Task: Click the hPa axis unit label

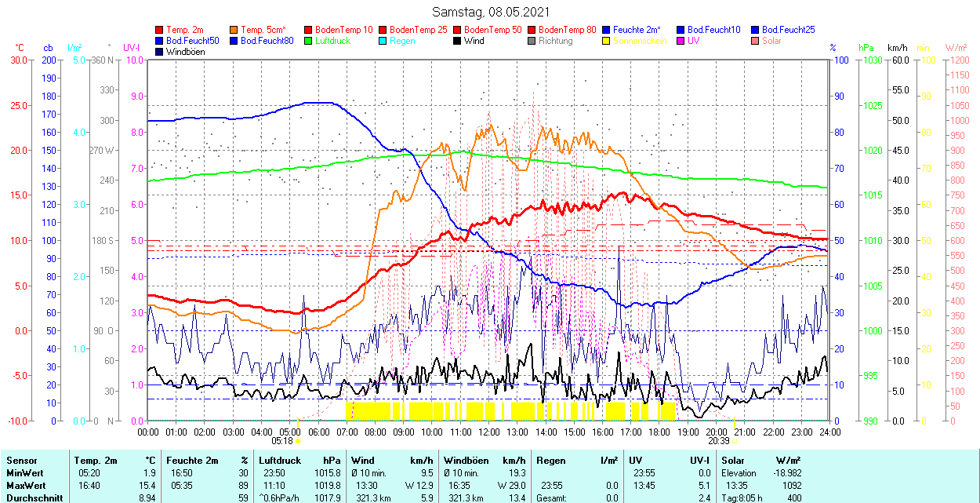Action: 866,48
